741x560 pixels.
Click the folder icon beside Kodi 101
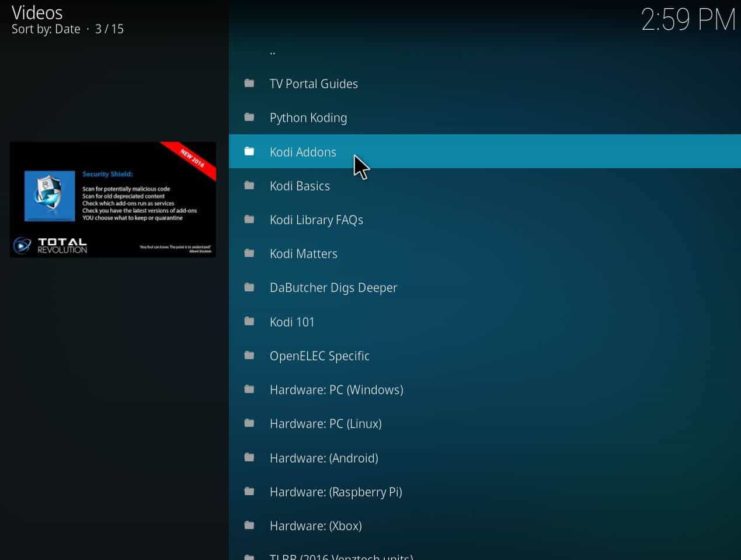click(x=249, y=321)
